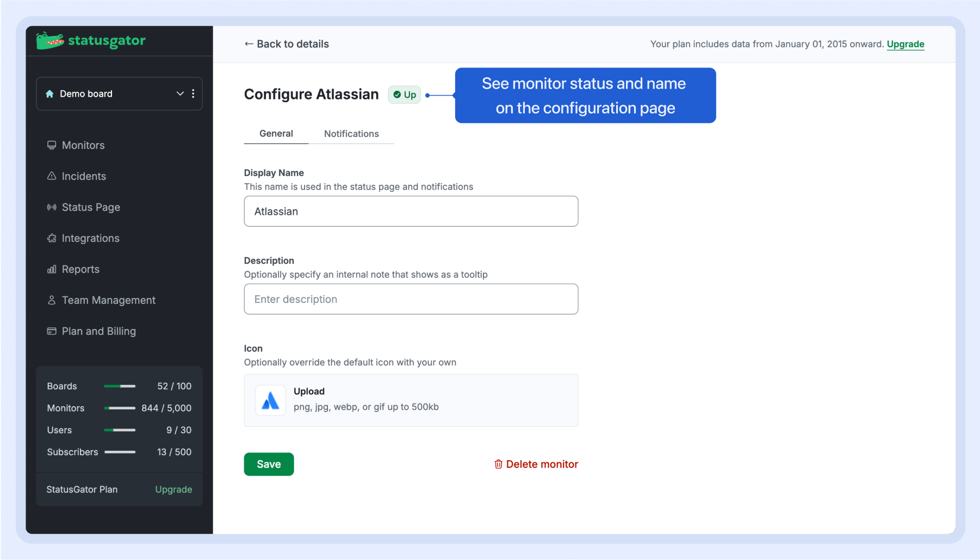Select the General tab
The image size is (980, 560).
click(276, 134)
